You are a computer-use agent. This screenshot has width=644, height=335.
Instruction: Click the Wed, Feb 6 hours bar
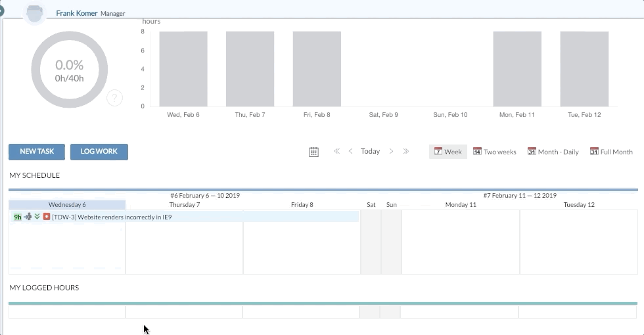click(x=183, y=69)
